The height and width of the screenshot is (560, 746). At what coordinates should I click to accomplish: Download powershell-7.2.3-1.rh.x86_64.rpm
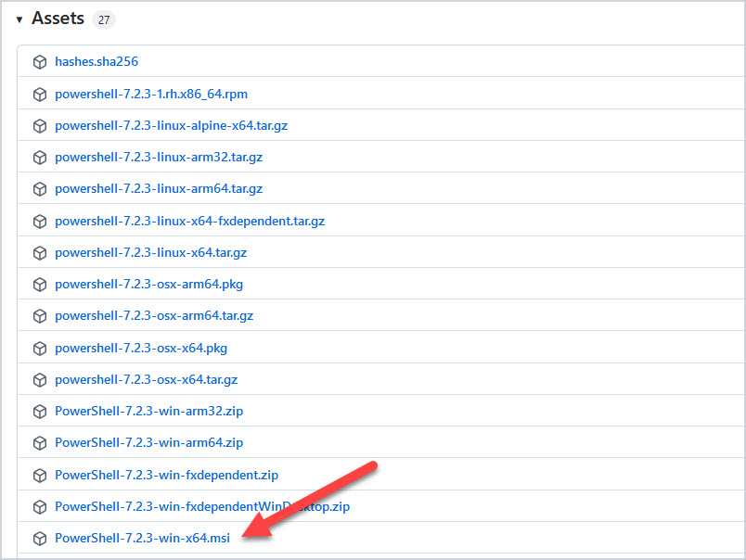[151, 95]
